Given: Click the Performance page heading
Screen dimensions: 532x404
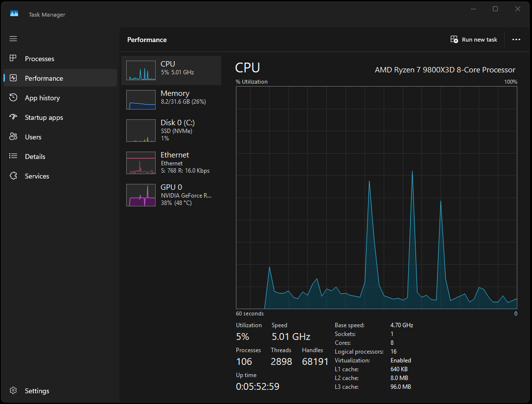Looking at the screenshot, I should pyautogui.click(x=147, y=40).
